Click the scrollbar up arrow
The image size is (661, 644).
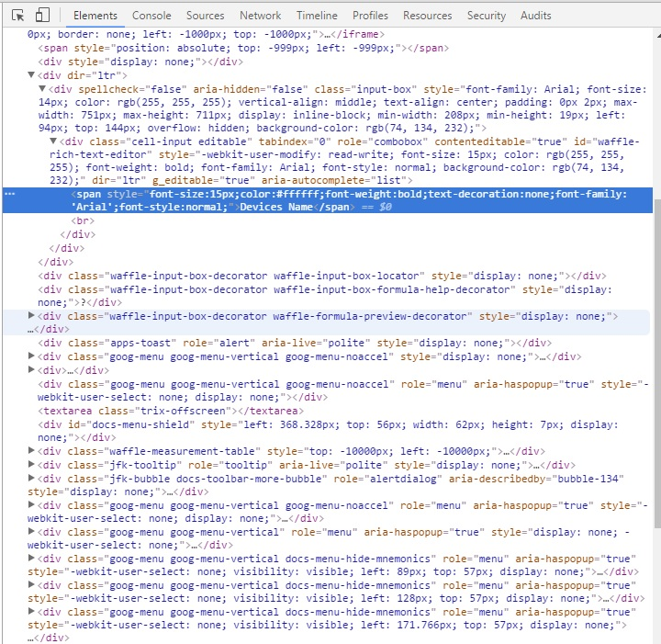657,36
